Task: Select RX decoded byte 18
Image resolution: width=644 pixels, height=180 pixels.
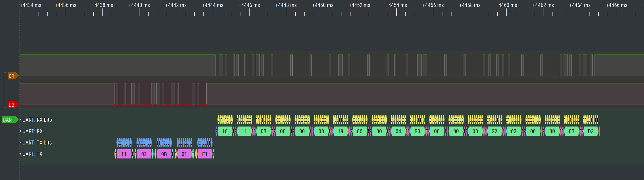Action: tap(341, 131)
